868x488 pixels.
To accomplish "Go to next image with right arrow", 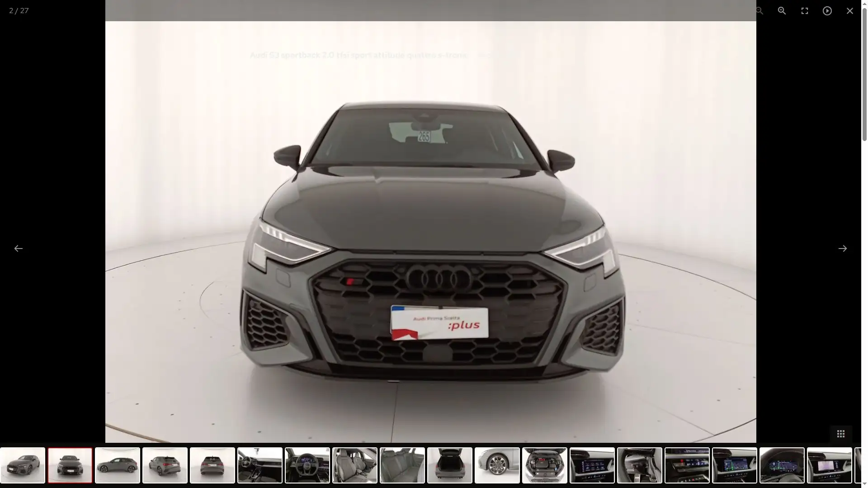I will pos(842,249).
